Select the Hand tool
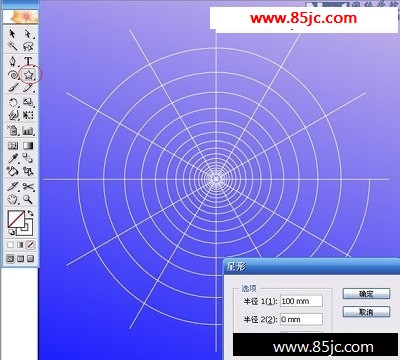Screen dimensions: 400x360 coord(13,199)
